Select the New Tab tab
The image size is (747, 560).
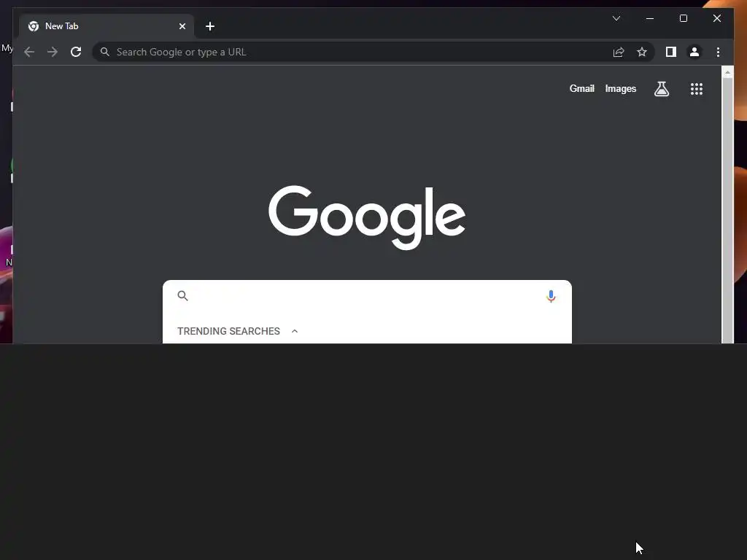[107, 26]
